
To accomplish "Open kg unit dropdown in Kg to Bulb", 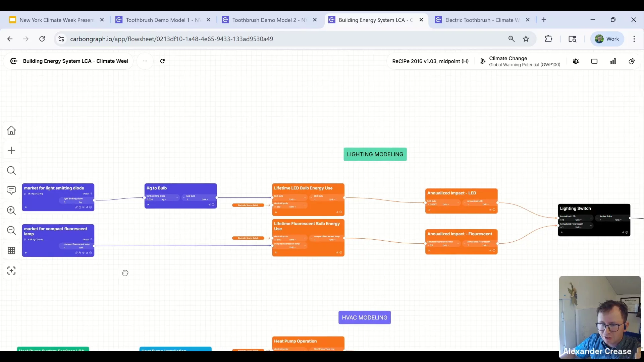I will click(x=164, y=199).
